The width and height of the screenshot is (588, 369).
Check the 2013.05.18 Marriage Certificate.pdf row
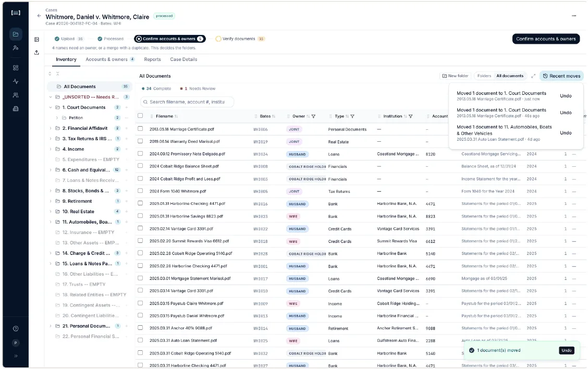(140, 129)
